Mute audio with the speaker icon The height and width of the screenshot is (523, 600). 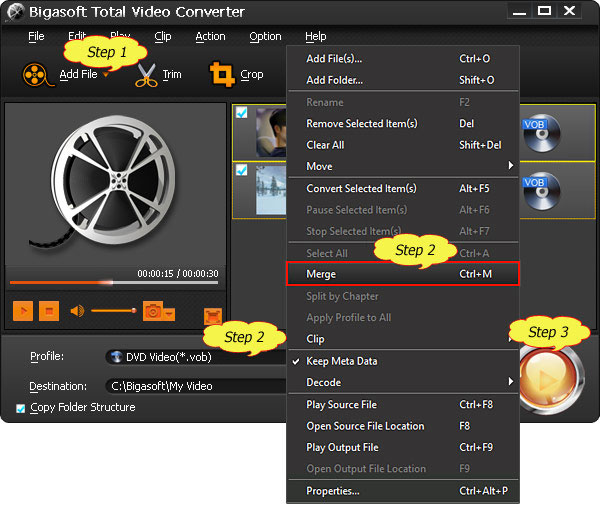77,311
